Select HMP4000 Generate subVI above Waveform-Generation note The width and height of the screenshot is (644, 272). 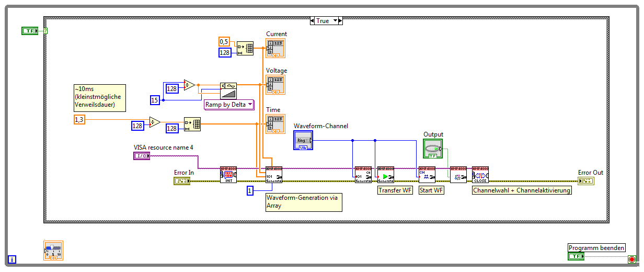coord(274,174)
